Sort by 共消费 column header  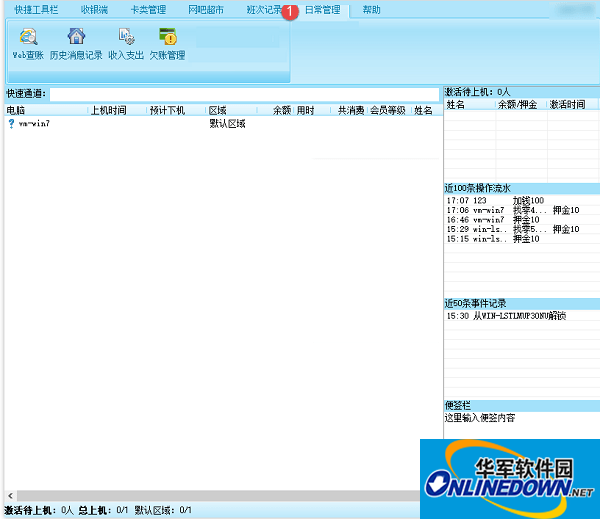click(349, 110)
